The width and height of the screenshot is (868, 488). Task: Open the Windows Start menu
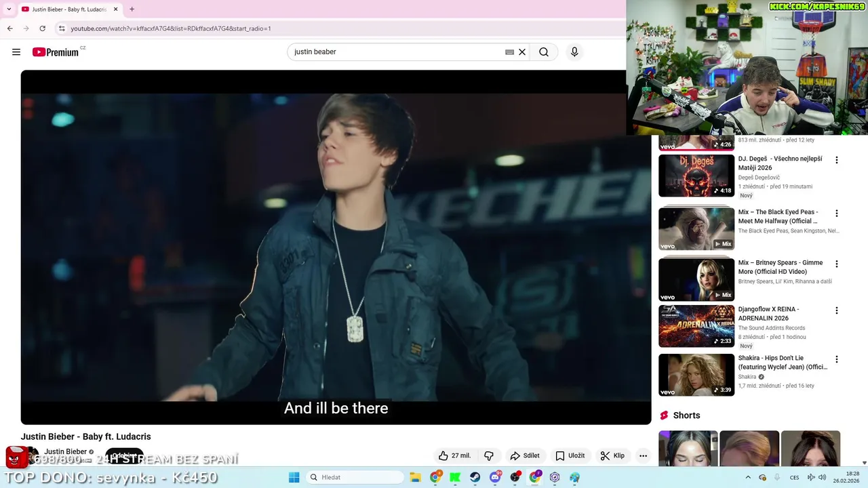[x=294, y=477]
